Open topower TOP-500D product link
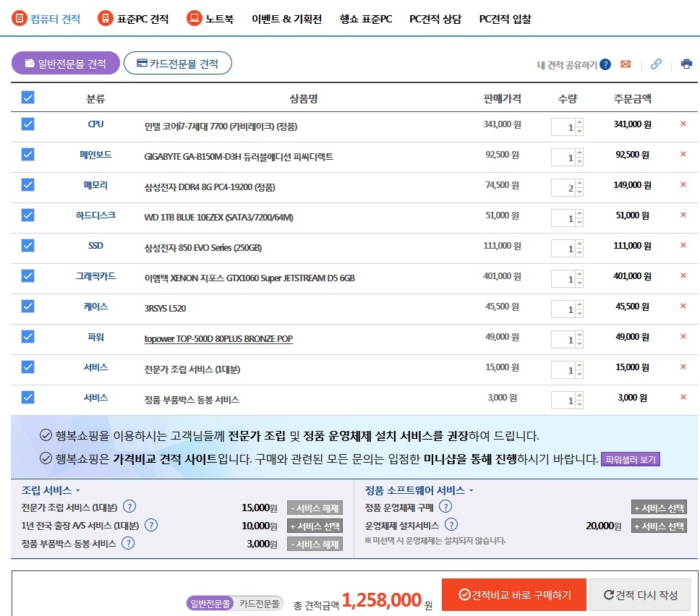Viewport: 700px width, 616px height. [x=218, y=338]
